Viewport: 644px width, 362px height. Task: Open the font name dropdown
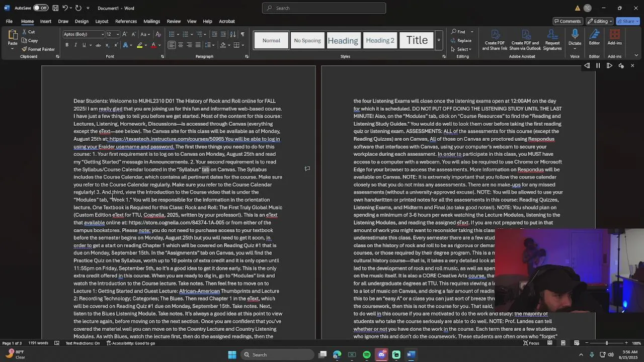pos(102,34)
